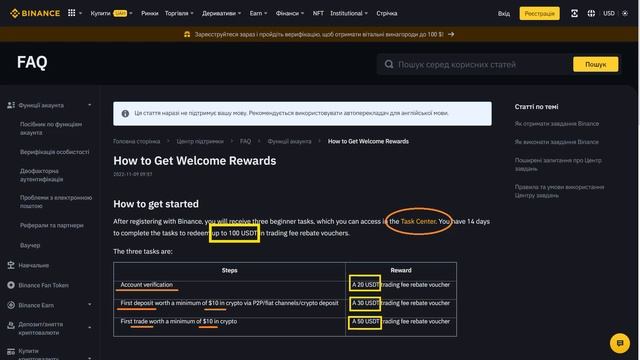This screenshot has height=360, width=640.
Task: Click the Депозит/зняття криптовалюти icon
Action: click(x=11, y=325)
